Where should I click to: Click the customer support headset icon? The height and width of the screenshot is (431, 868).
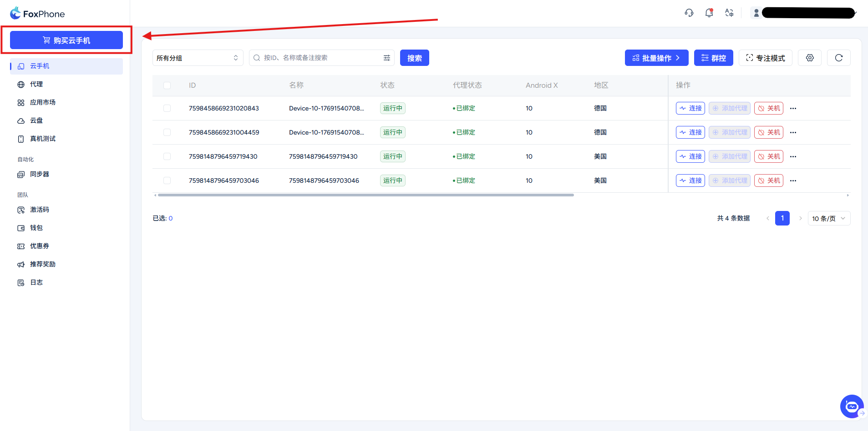coord(689,13)
